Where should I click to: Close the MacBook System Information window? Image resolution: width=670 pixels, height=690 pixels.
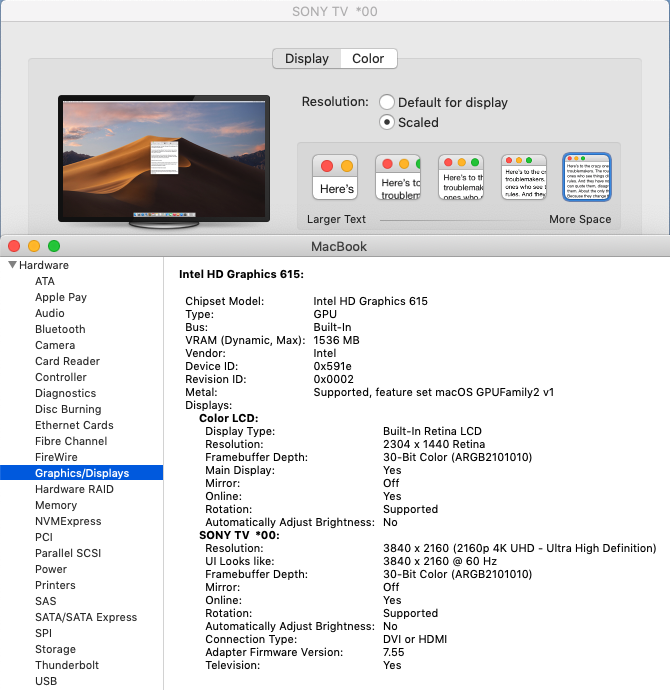click(x=14, y=246)
